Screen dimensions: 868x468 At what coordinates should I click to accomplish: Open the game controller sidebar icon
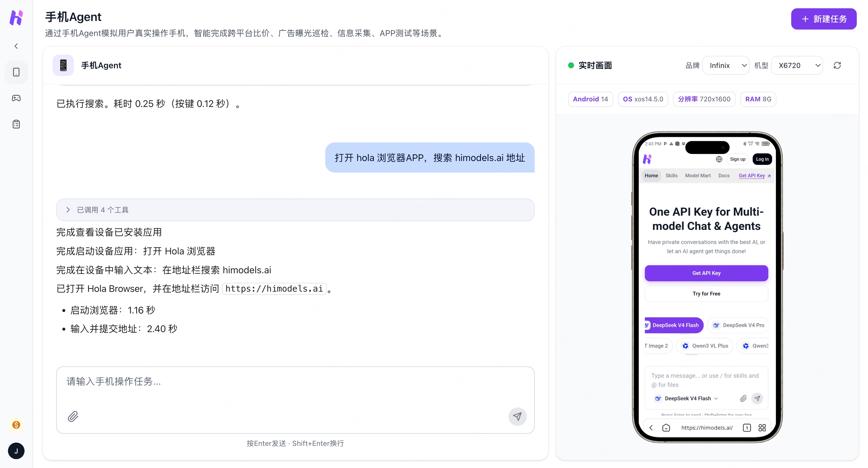[x=16, y=98]
